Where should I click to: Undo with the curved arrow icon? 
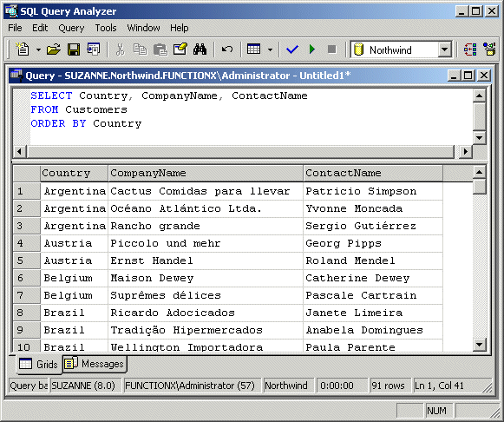(227, 49)
